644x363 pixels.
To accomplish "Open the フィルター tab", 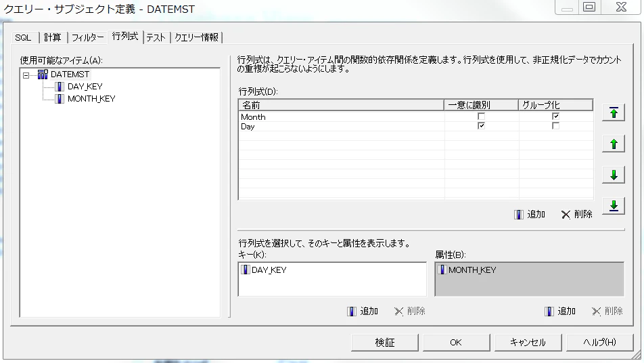I will tap(87, 37).
